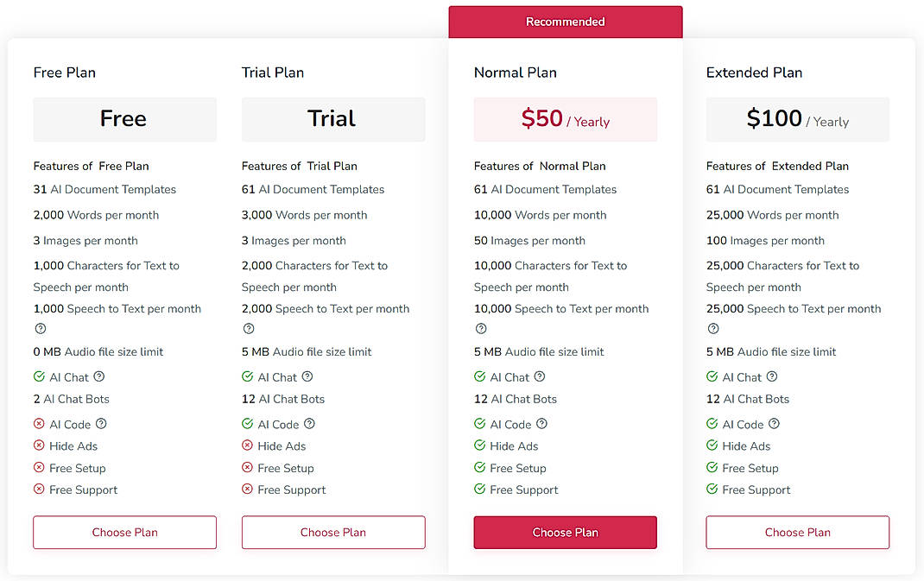Click the green AI Chat checkmark in Extended Plan
Screen dimensions: 924x581
pyautogui.click(x=711, y=376)
